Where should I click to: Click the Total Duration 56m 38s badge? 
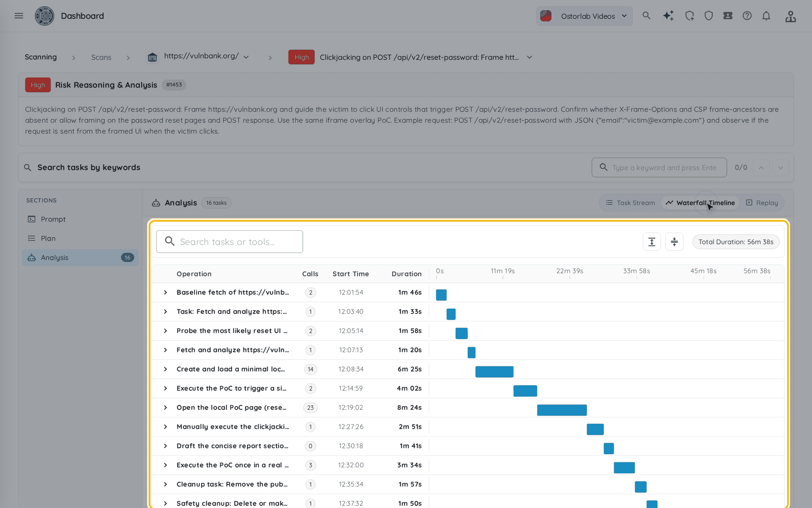point(736,242)
